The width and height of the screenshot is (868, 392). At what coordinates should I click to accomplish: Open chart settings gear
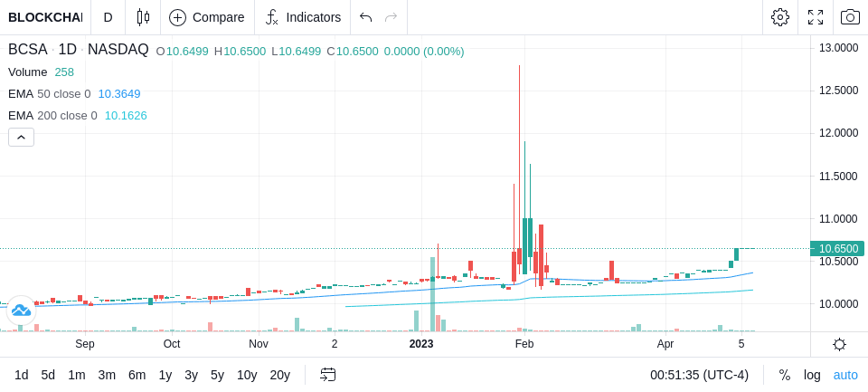(780, 17)
